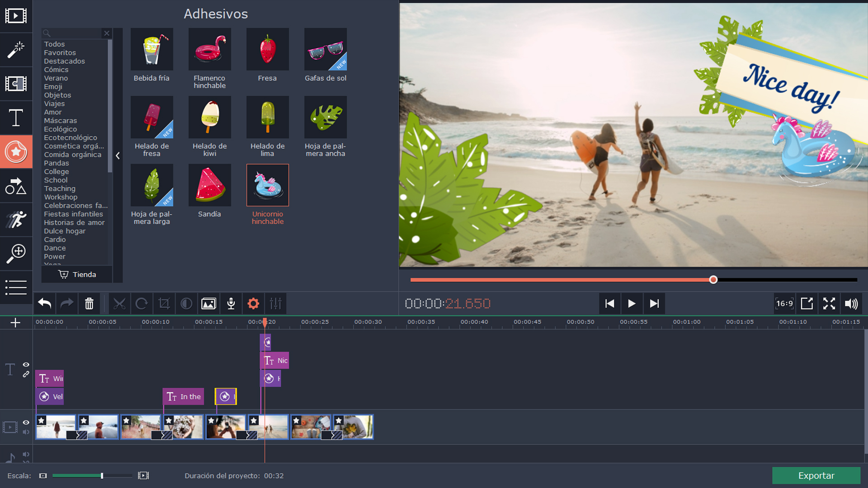The image size is (868, 488).
Task: Open the Titles tab in sidebar
Action: click(x=16, y=118)
